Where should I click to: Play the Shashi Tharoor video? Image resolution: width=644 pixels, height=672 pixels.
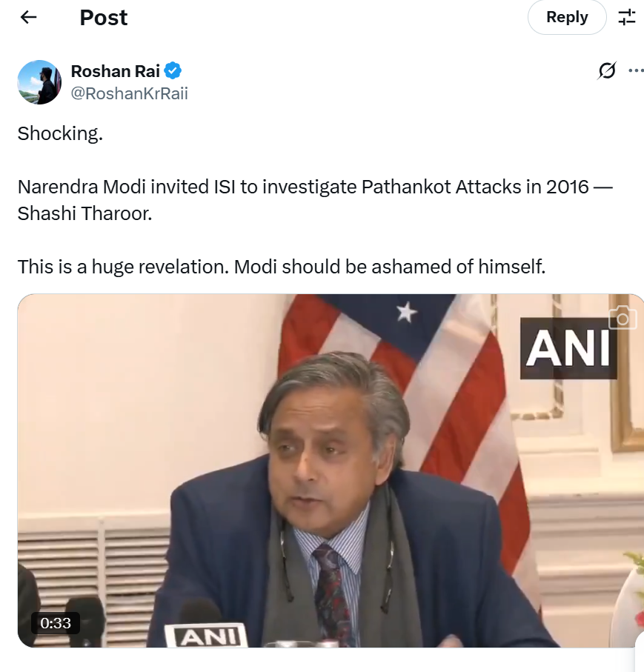(x=331, y=470)
